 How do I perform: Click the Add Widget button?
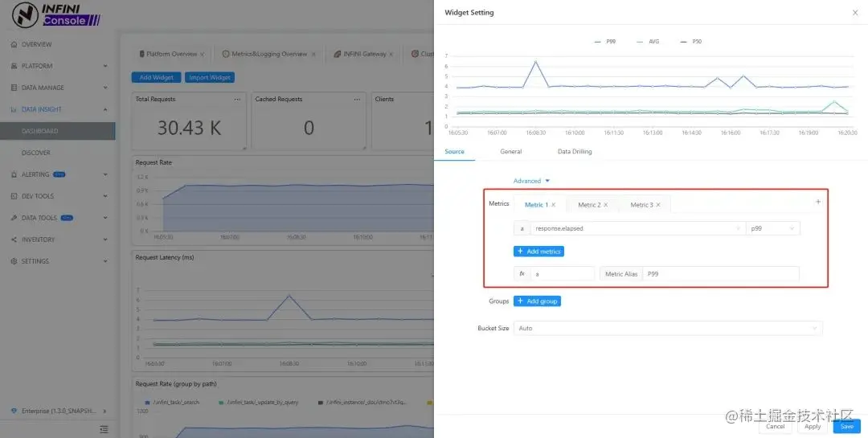click(157, 77)
